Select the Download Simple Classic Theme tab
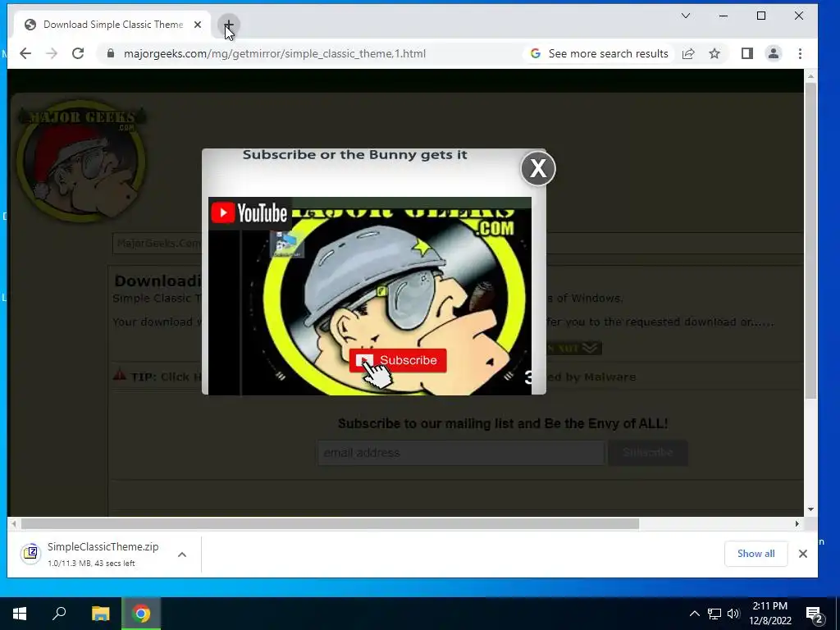840x630 pixels. (111, 25)
